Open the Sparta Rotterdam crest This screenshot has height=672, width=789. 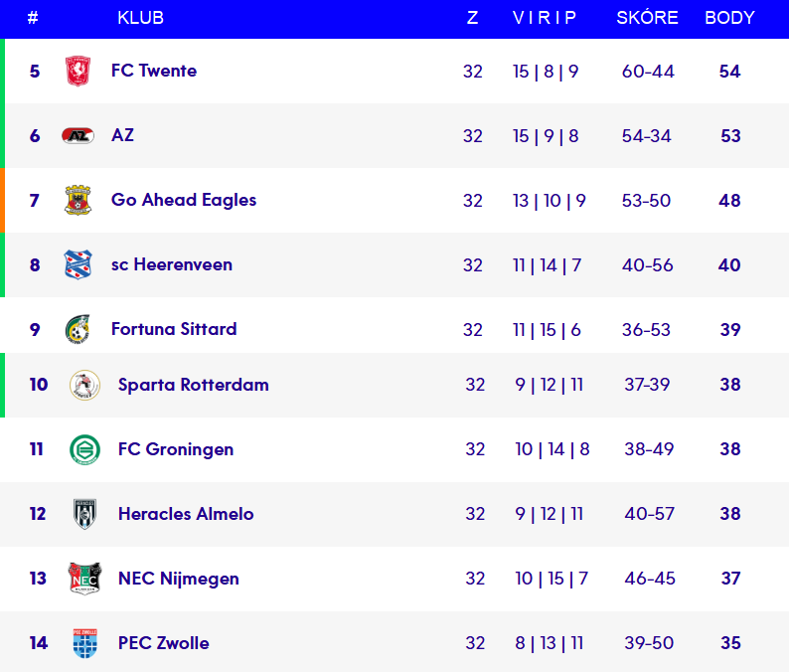click(84, 385)
